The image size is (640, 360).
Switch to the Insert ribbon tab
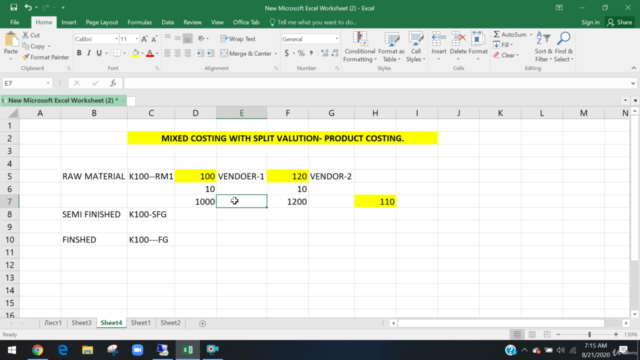pyautogui.click(x=69, y=22)
